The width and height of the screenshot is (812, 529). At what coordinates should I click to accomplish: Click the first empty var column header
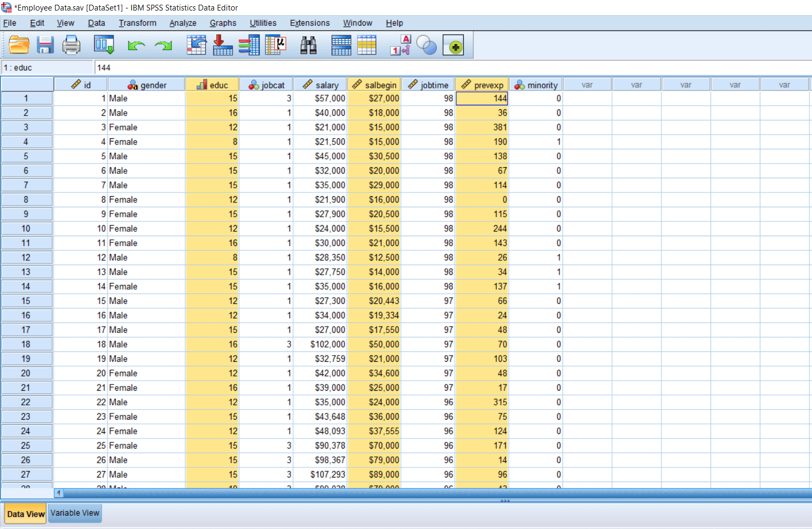pos(587,85)
